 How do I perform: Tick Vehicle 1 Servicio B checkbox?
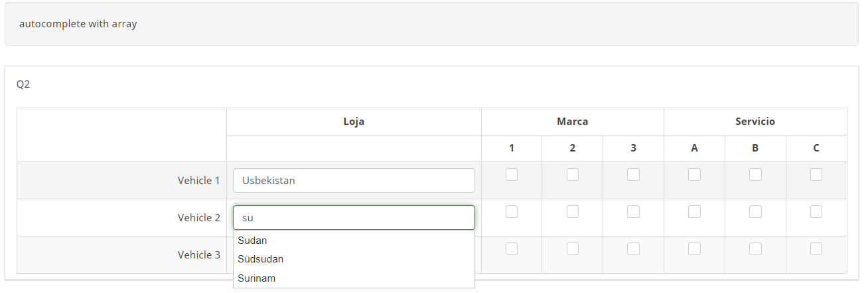click(755, 175)
